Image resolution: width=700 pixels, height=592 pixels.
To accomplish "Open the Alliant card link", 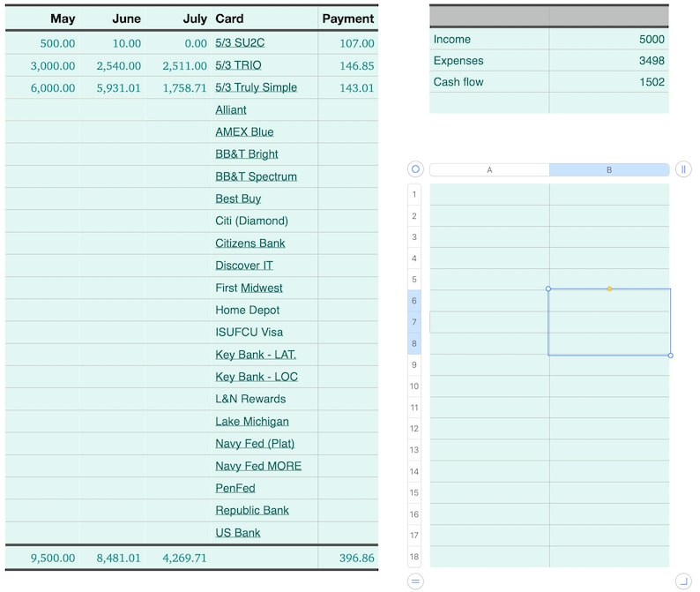I will click(x=231, y=110).
